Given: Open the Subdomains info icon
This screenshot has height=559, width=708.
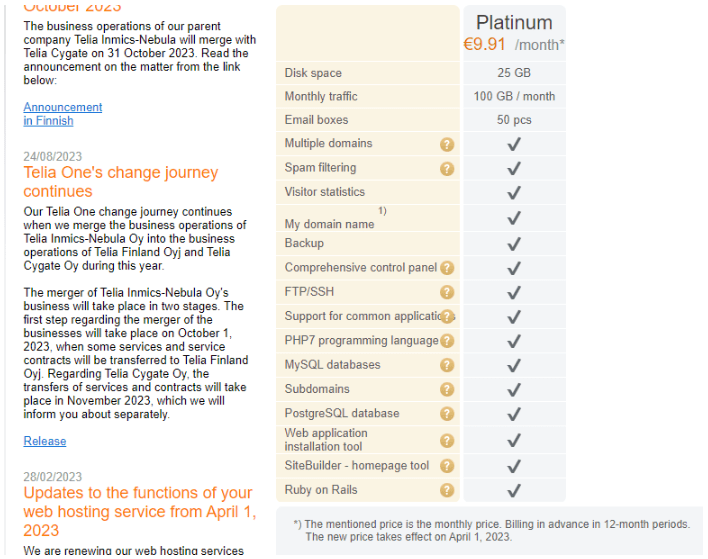Looking at the screenshot, I should point(447,390).
